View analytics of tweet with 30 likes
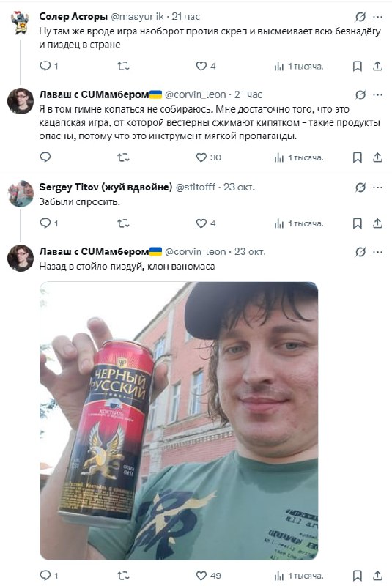Screen dimensions: 392x586 coord(278,157)
